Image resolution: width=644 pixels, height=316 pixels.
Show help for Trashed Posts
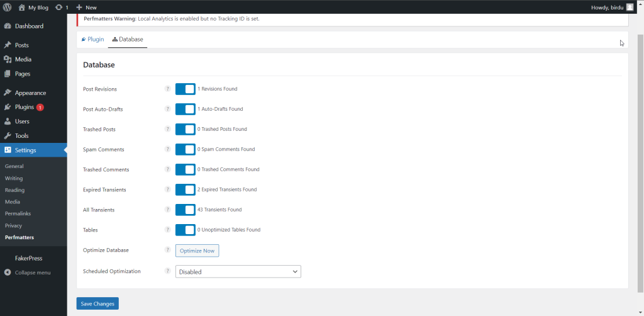click(167, 129)
